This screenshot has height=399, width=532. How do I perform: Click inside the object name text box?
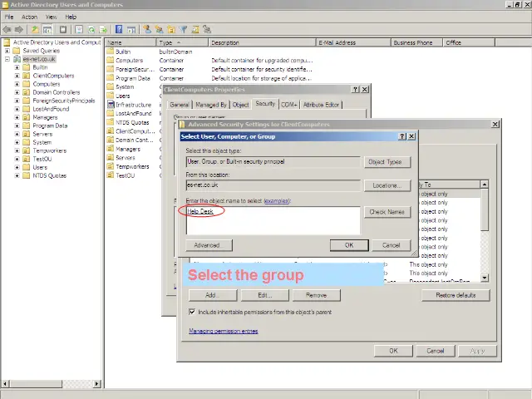(x=273, y=220)
